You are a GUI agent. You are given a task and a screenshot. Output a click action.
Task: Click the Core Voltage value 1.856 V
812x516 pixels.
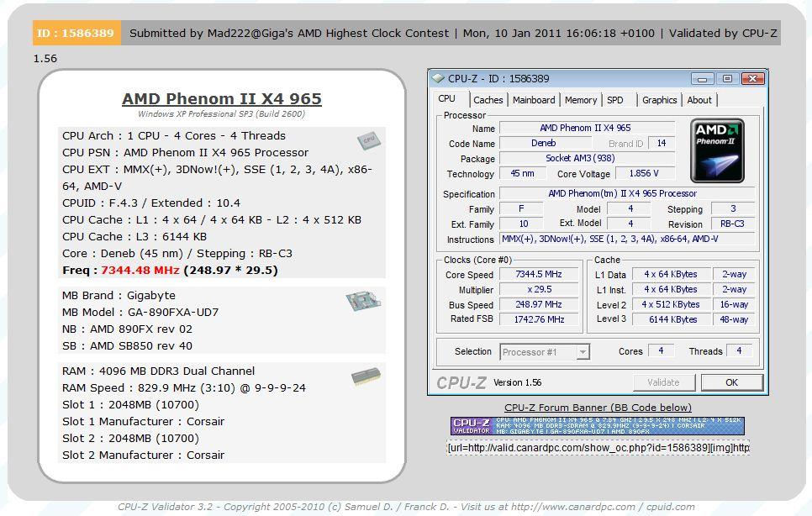(644, 173)
